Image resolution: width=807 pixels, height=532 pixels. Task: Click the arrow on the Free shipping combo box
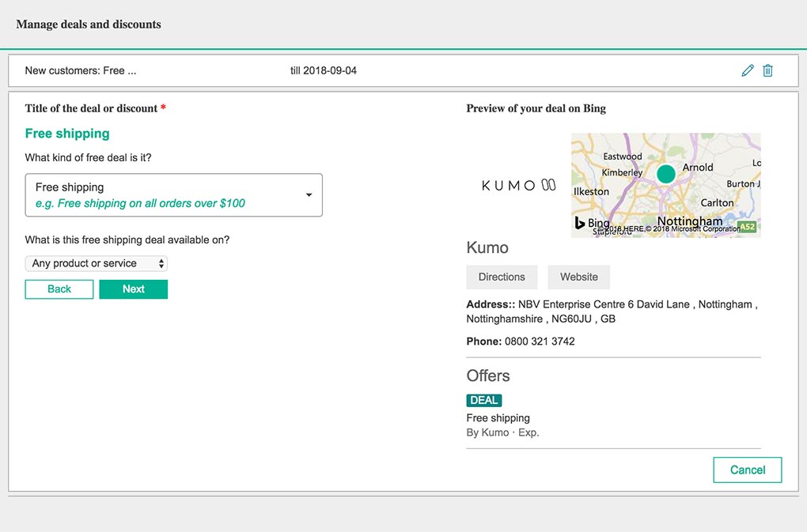click(309, 195)
